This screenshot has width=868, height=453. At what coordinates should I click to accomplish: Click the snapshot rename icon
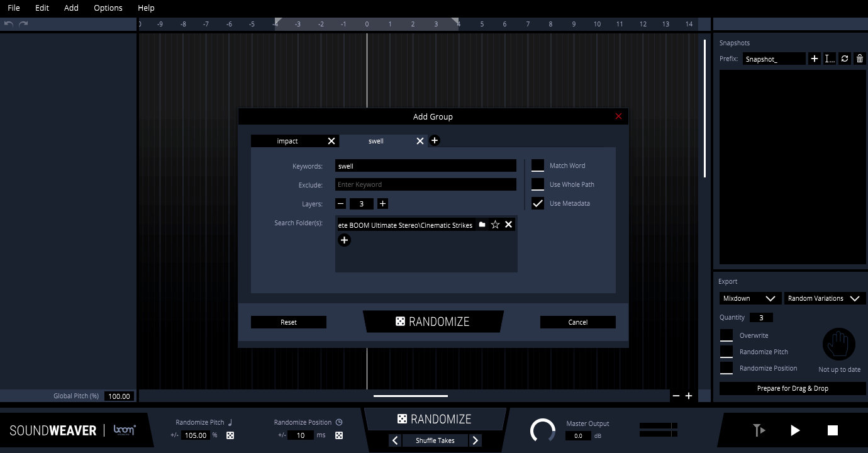tap(829, 59)
